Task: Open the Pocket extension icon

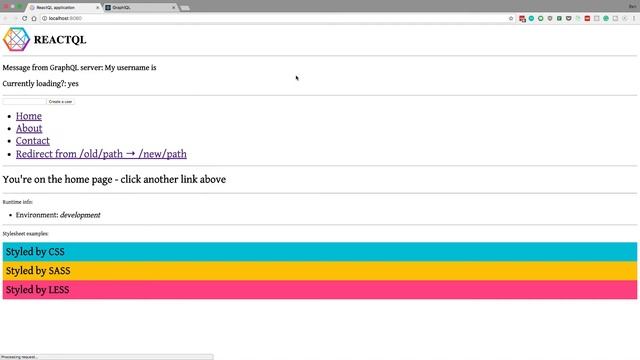Action: pyautogui.click(x=569, y=18)
